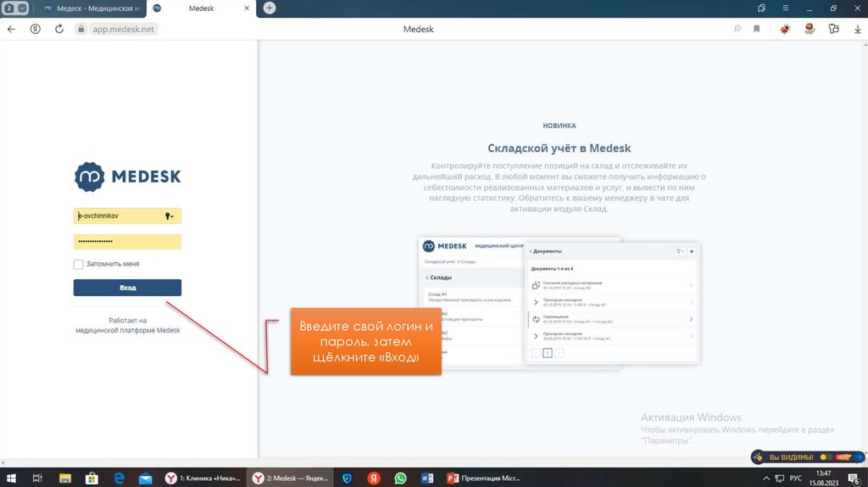Open the network tray icon
868x487 pixels.
click(x=780, y=479)
